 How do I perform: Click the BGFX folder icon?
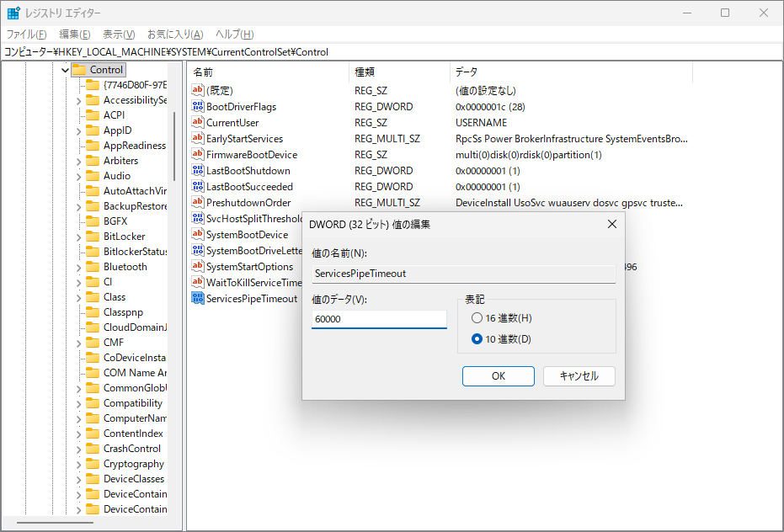(x=93, y=221)
